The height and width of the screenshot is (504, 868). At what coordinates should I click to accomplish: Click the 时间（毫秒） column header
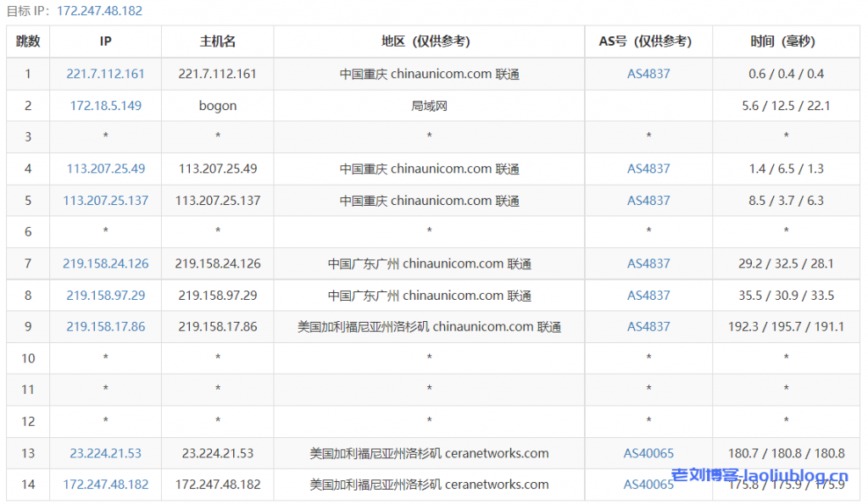786,42
